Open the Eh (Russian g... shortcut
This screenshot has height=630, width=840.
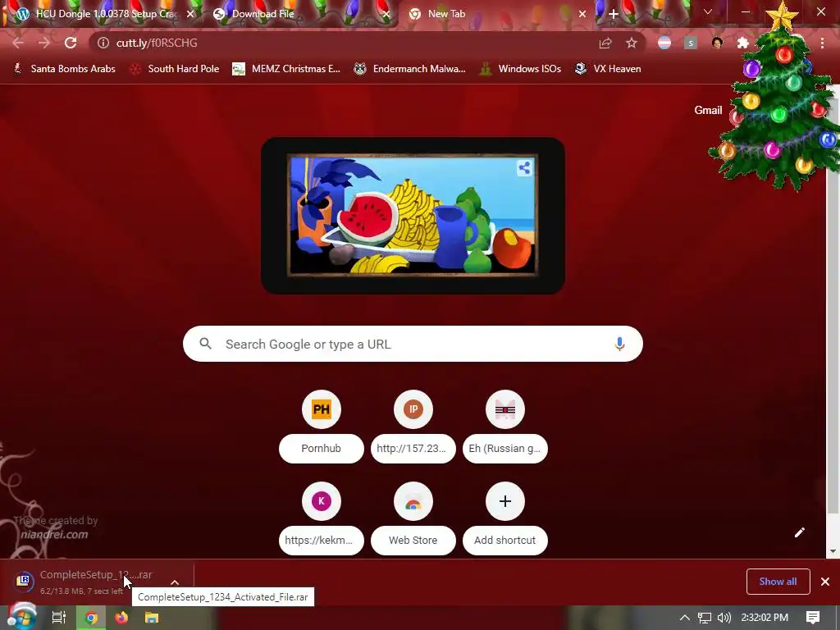[x=504, y=427]
